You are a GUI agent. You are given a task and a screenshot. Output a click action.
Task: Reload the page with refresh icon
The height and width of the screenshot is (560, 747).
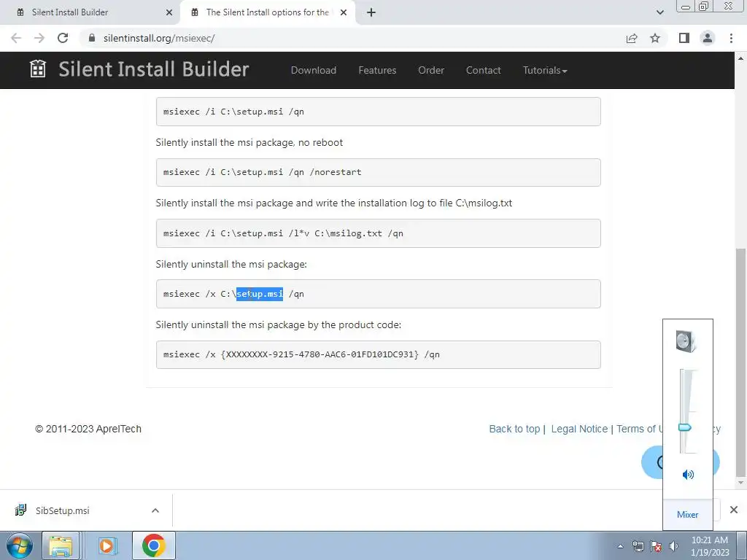(x=63, y=38)
